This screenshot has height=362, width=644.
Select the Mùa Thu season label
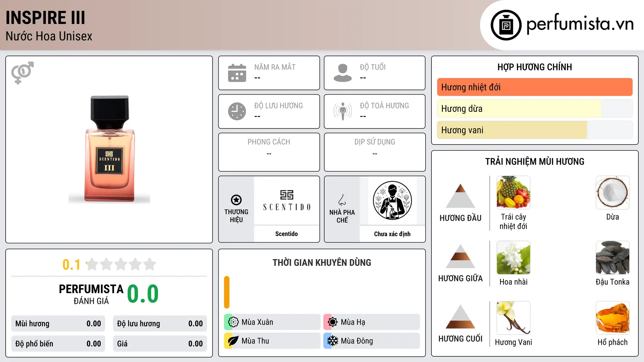click(x=255, y=341)
